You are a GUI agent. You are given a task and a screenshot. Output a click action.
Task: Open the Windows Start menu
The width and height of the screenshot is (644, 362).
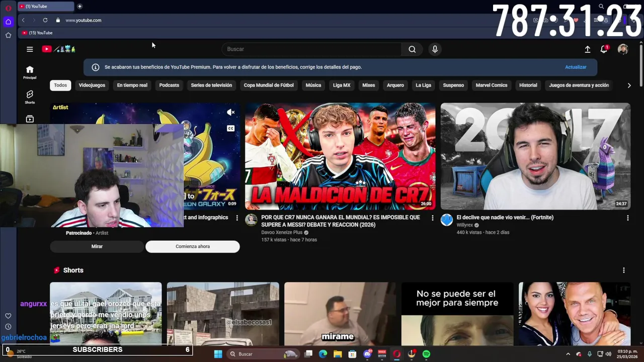(218, 354)
